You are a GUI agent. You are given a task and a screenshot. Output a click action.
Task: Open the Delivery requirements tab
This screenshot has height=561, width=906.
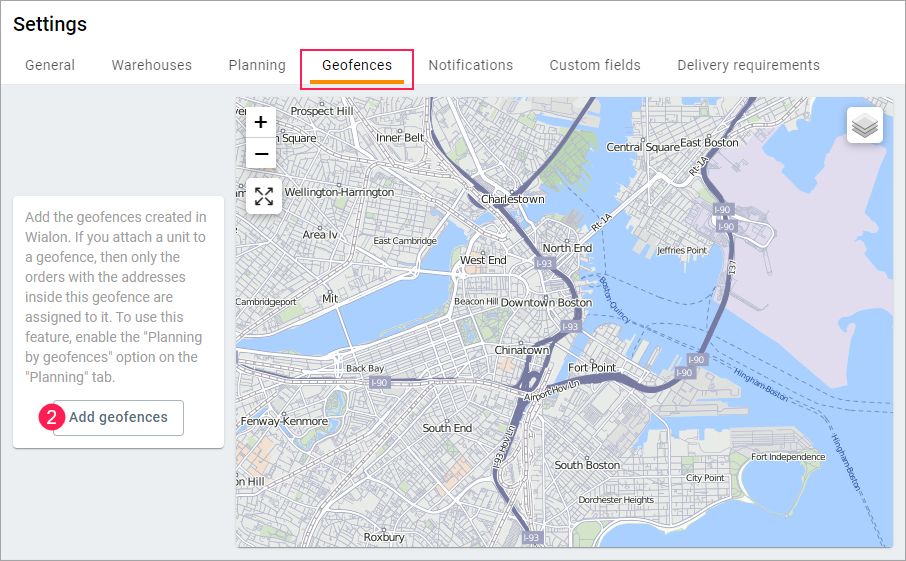pyautogui.click(x=748, y=65)
